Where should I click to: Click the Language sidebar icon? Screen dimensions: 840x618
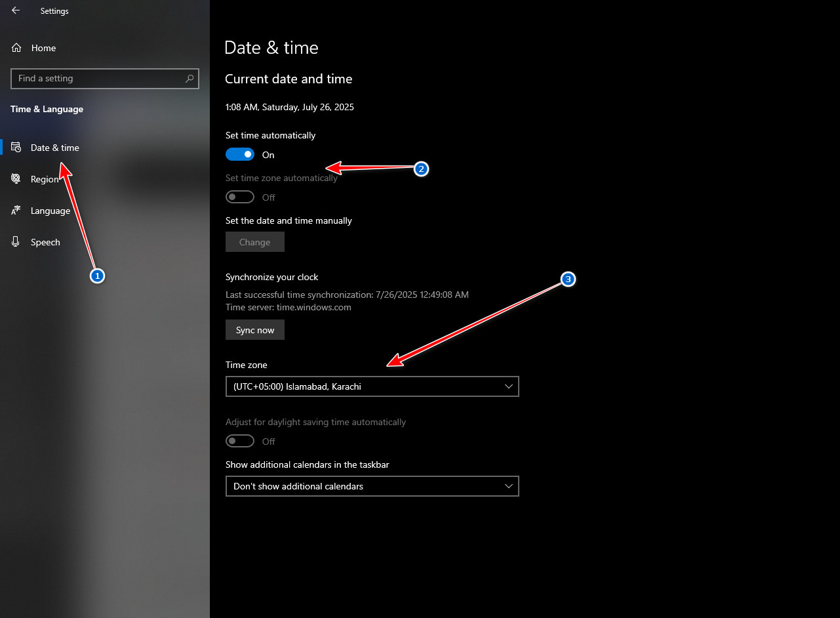coord(15,211)
